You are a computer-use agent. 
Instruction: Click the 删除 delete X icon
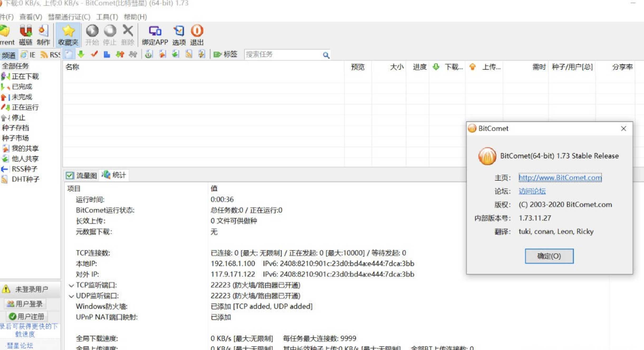point(128,35)
